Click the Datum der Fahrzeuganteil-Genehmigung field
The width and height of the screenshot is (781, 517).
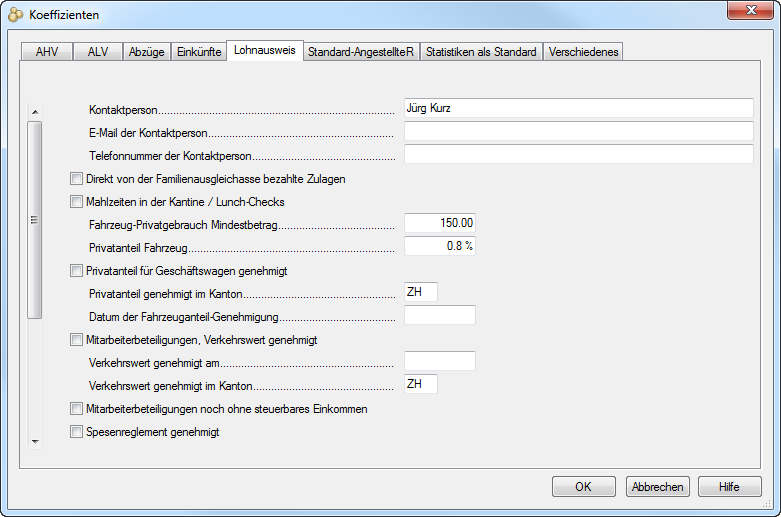(440, 316)
